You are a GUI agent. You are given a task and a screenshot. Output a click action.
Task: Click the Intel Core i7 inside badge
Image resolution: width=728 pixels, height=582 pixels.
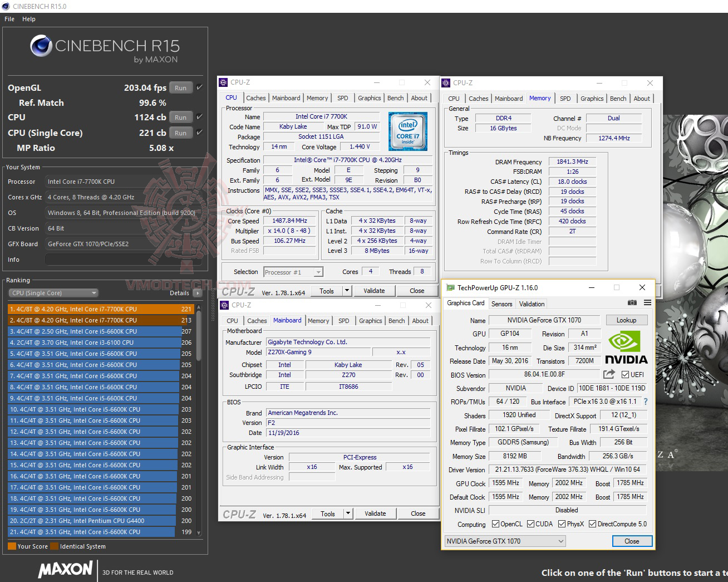[x=408, y=131]
